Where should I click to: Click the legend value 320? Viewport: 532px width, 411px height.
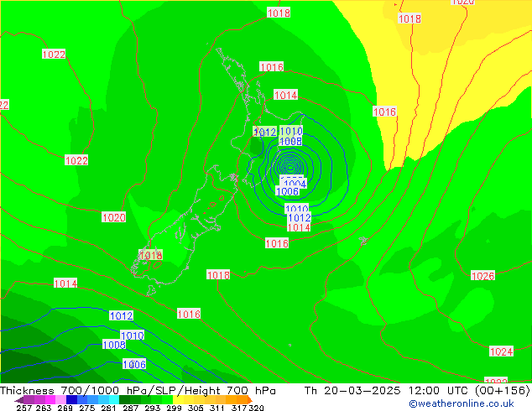(256, 408)
